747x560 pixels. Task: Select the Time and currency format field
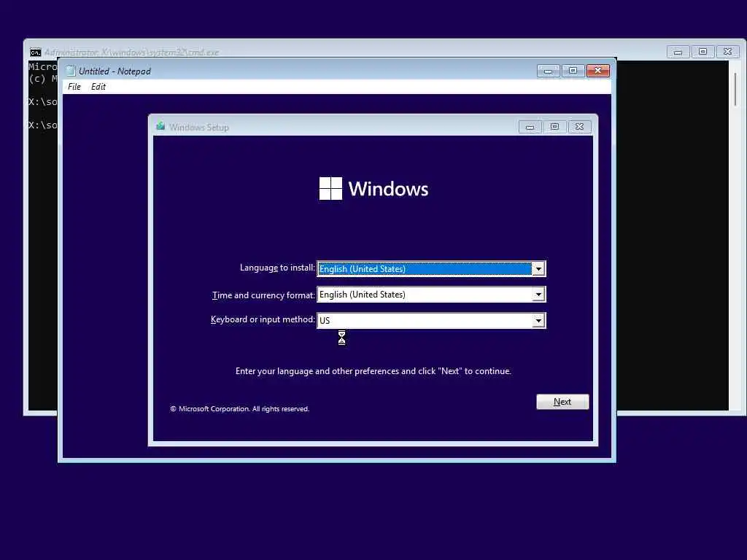click(x=431, y=295)
